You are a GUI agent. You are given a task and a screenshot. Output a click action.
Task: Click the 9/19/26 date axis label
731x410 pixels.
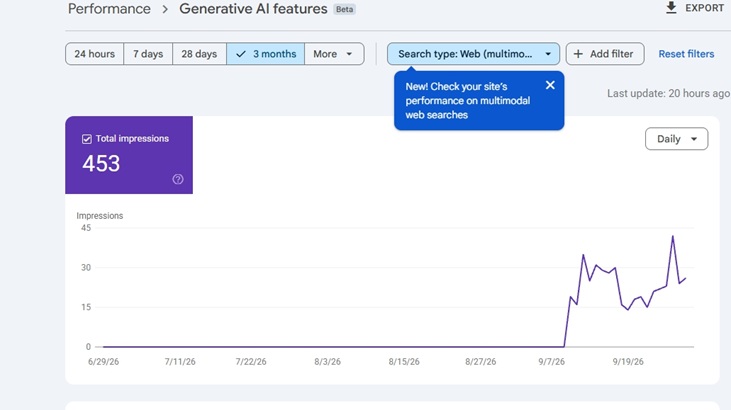[628, 361]
